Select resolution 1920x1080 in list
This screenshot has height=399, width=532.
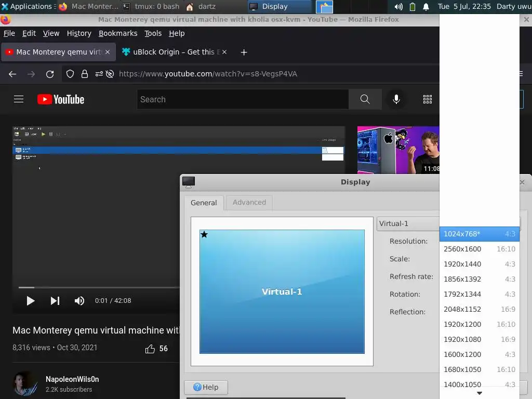pos(480,339)
